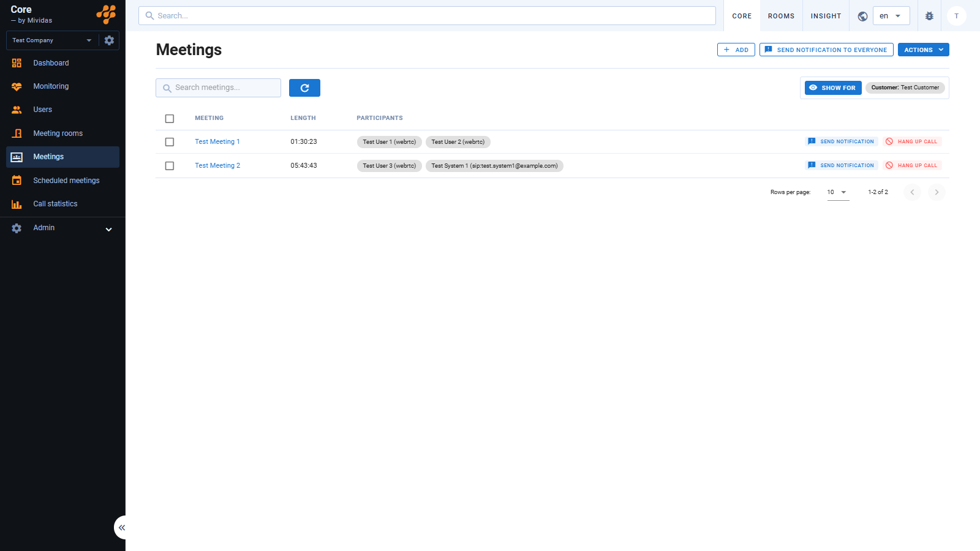Collapse sidebar with double-chevron icon
The height and width of the screenshot is (551, 980).
tap(121, 527)
